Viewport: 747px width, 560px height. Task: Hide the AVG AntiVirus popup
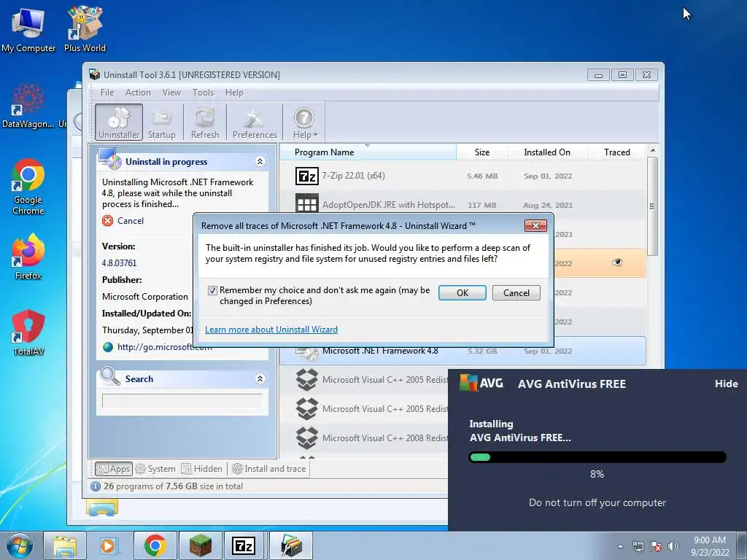(x=726, y=384)
